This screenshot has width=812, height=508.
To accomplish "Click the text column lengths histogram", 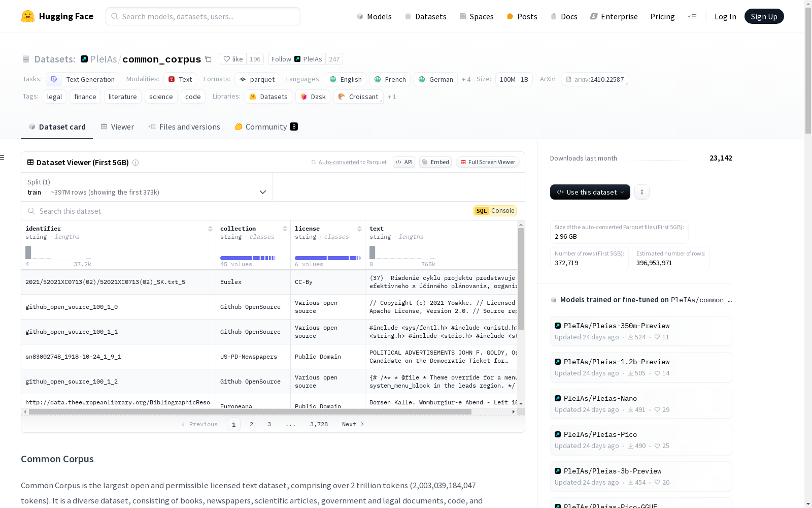I will (402, 252).
